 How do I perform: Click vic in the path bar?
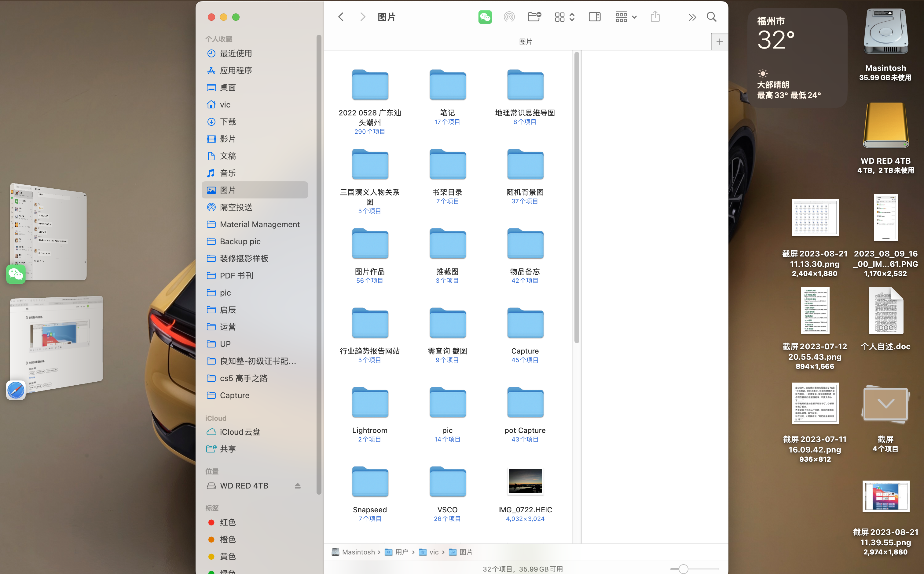434,552
